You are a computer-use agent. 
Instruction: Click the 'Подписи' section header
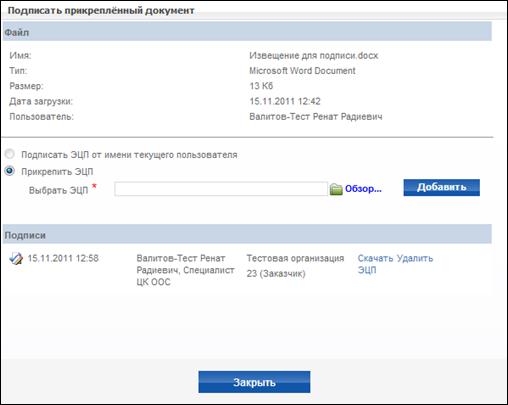247,235
